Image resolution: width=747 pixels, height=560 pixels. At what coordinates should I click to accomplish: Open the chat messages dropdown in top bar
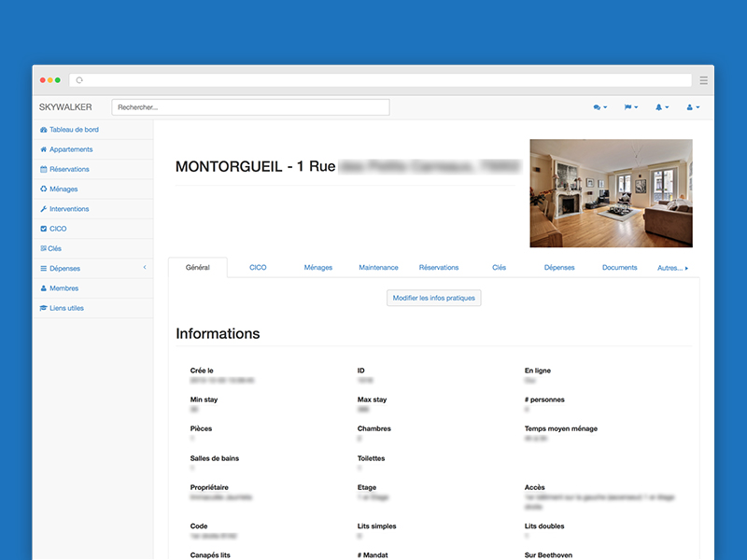(600, 107)
